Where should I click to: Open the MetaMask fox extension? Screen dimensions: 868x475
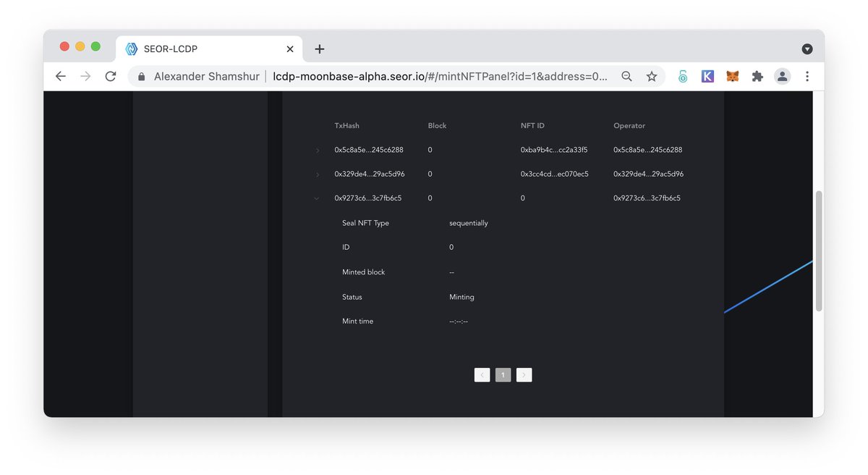pyautogui.click(x=733, y=76)
